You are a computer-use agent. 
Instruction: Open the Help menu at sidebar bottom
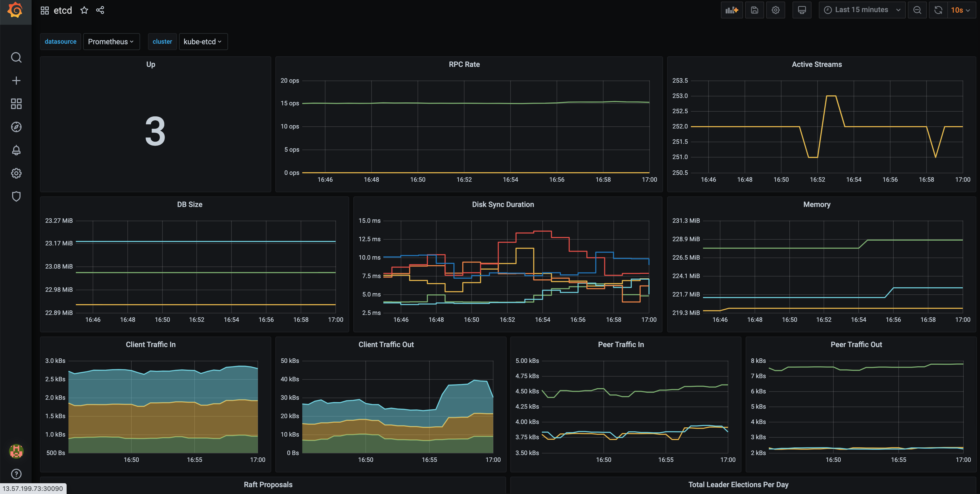tap(16, 474)
